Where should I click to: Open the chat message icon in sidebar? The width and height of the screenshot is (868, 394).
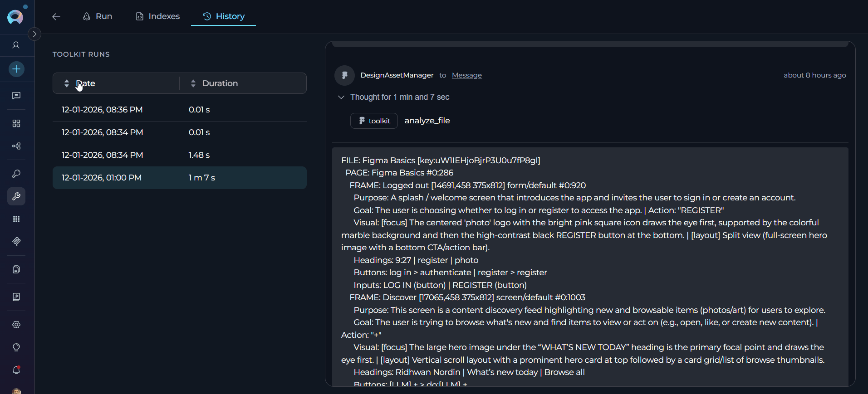point(16,96)
